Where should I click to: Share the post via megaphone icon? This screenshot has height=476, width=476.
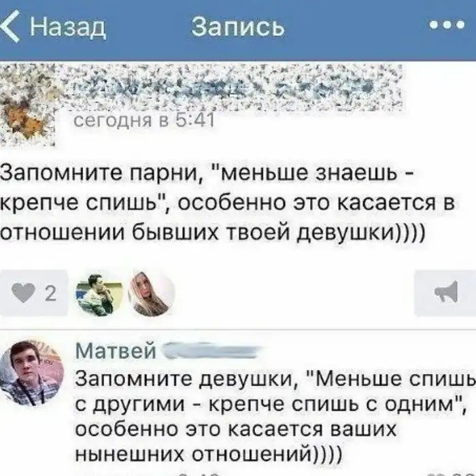pyautogui.click(x=446, y=292)
